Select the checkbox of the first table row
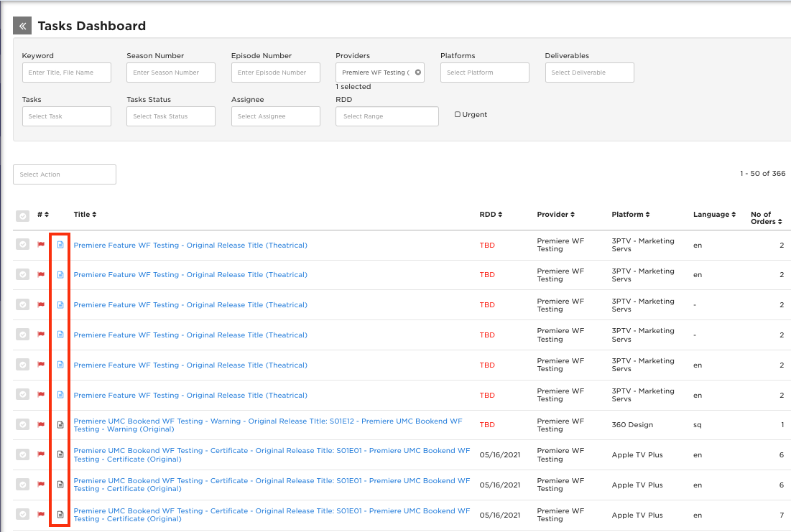This screenshot has width=791, height=532. tap(23, 245)
